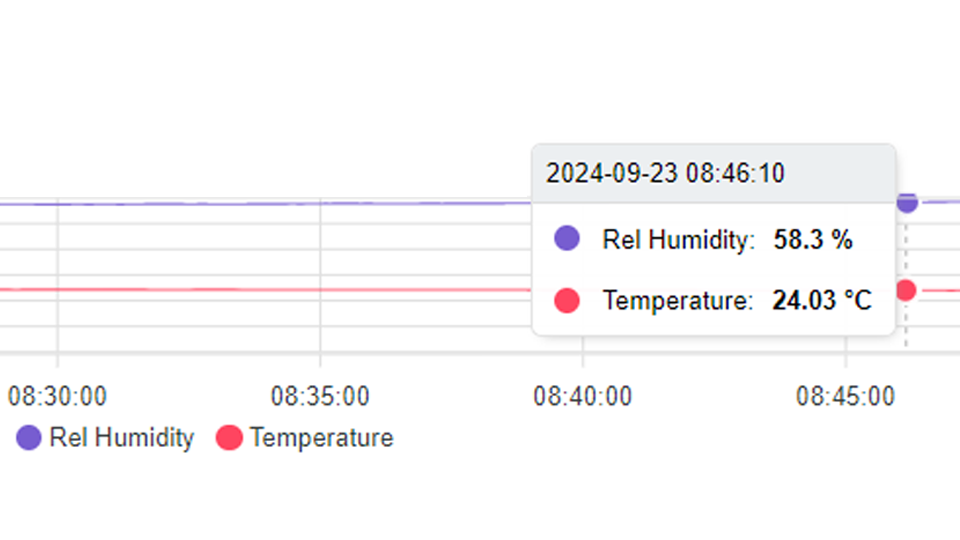This screenshot has width=960, height=540.
Task: Click the 58.3 % humidity value
Action: [x=813, y=239]
